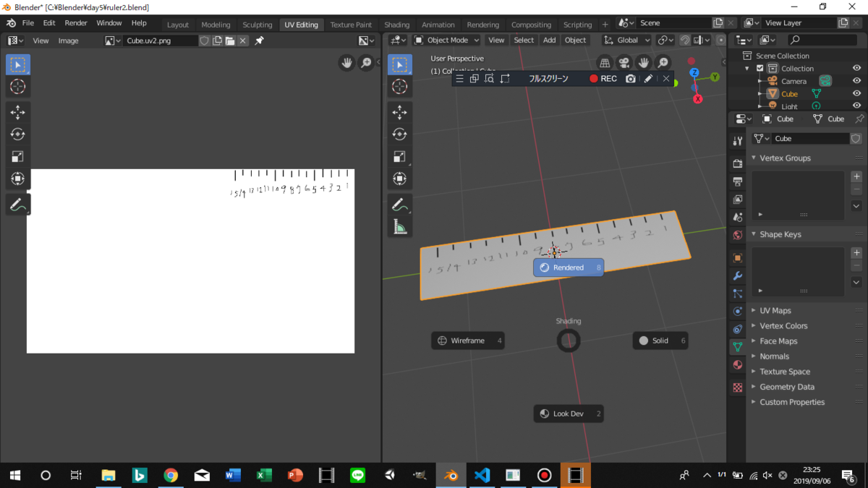
Task: Open the Texture checker properties tab
Action: coord(737,388)
